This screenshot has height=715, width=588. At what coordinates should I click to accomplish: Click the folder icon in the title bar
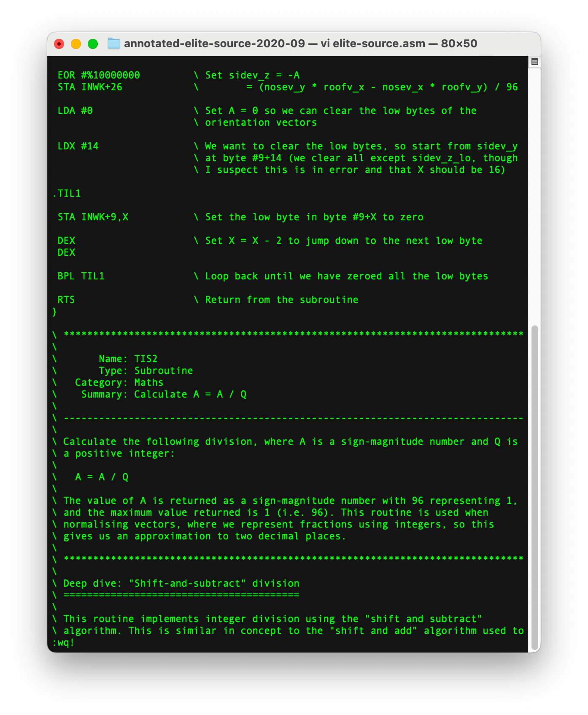click(x=114, y=43)
